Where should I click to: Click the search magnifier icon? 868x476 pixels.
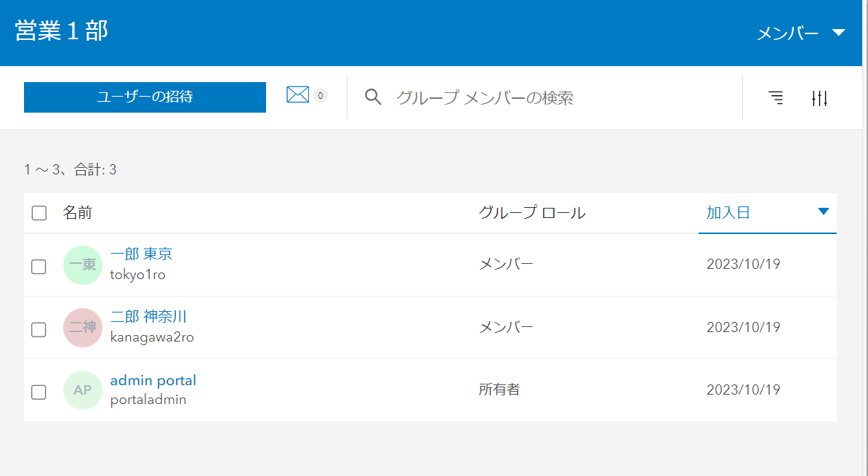tap(373, 97)
